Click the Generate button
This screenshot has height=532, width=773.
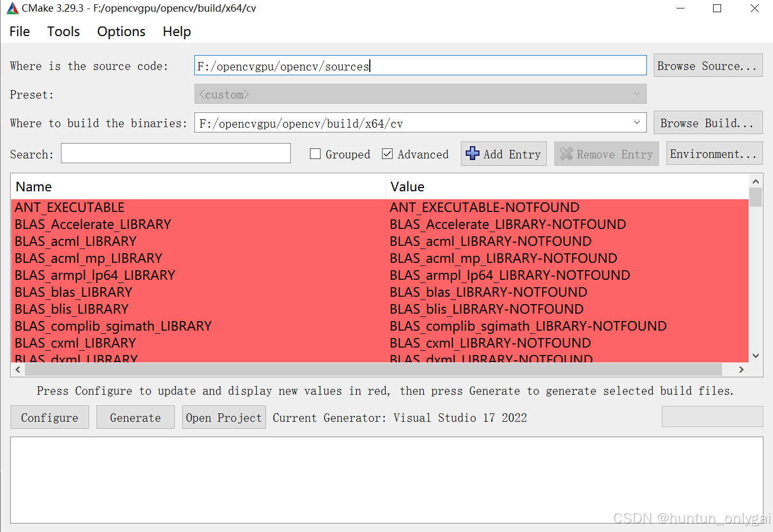pyautogui.click(x=136, y=418)
